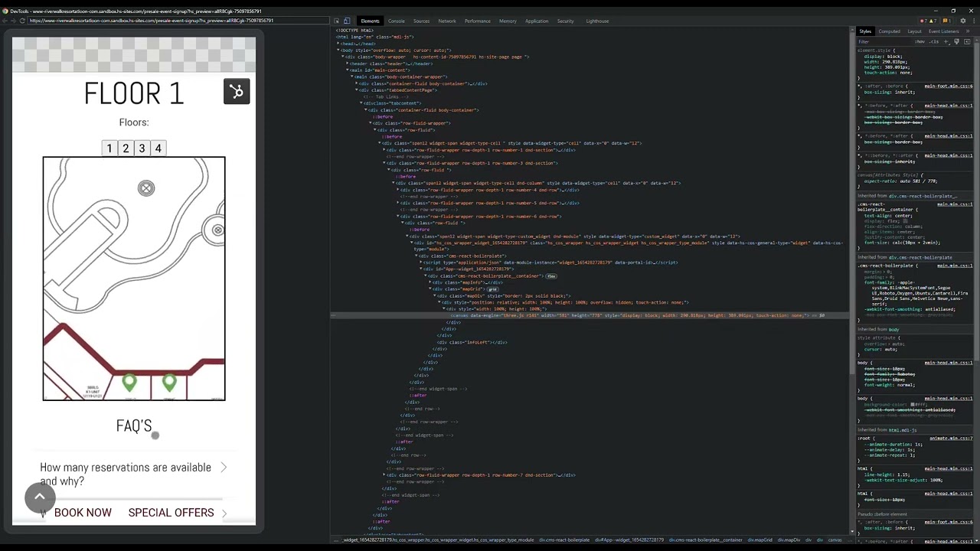Viewport: 980px width, 551px height.
Task: Click the styles Filter input field
Action: (884, 41)
